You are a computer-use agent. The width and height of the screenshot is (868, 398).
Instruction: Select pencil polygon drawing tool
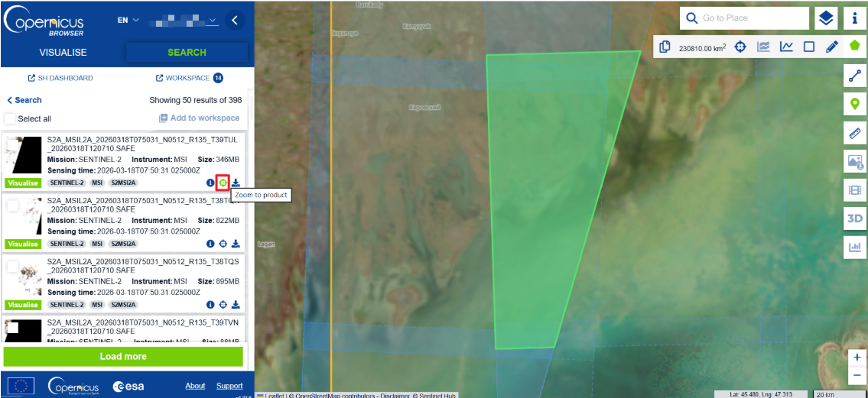coord(831,47)
